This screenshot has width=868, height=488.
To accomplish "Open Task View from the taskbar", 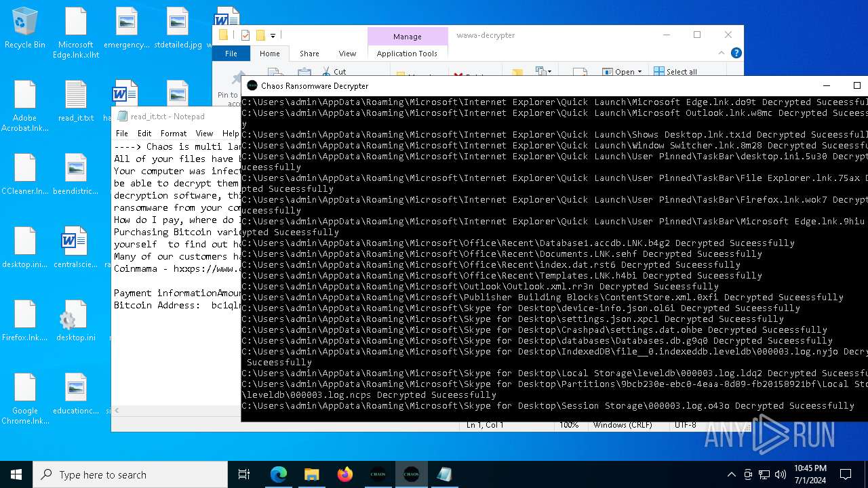I will pos(244,474).
